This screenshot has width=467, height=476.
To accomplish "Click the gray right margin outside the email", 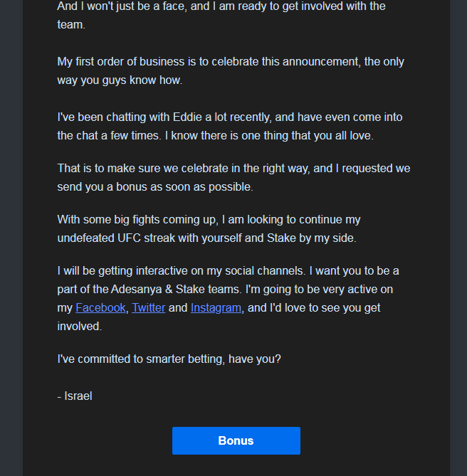I will [458, 238].
